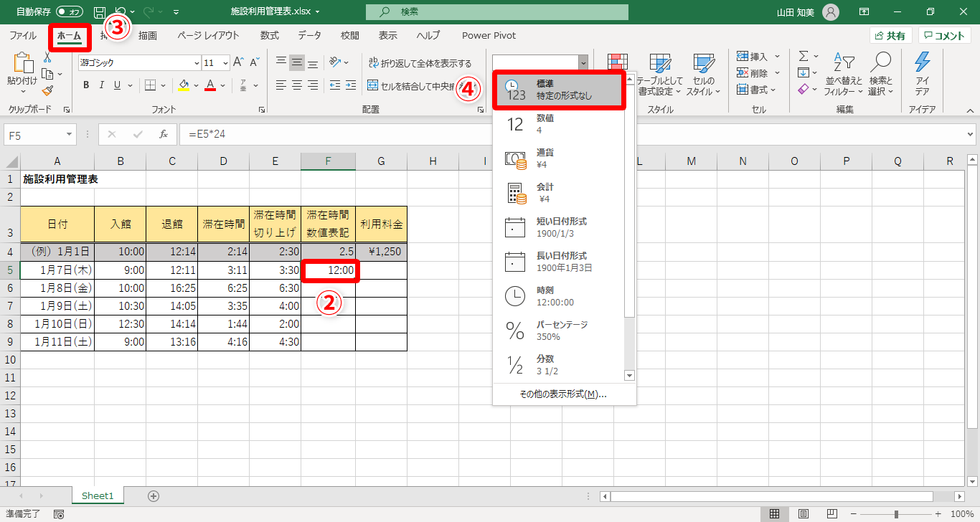This screenshot has height=522, width=980.
Task: Collapse the ribbon with the caret
Action: pos(970,110)
